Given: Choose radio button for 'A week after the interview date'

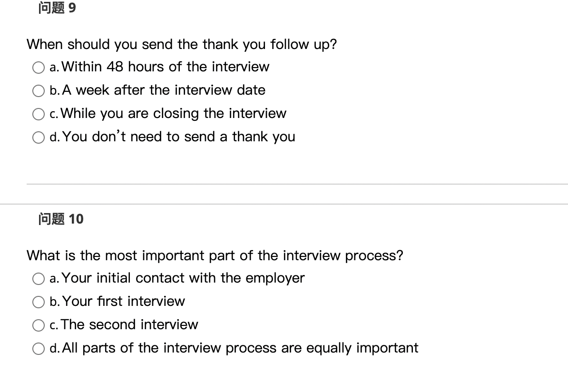Looking at the screenshot, I should tap(39, 90).
